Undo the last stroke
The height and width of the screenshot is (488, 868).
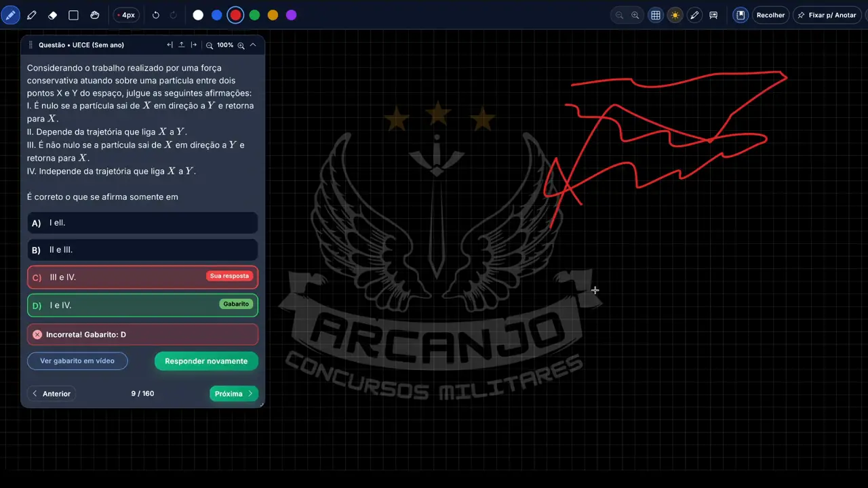pos(156,15)
